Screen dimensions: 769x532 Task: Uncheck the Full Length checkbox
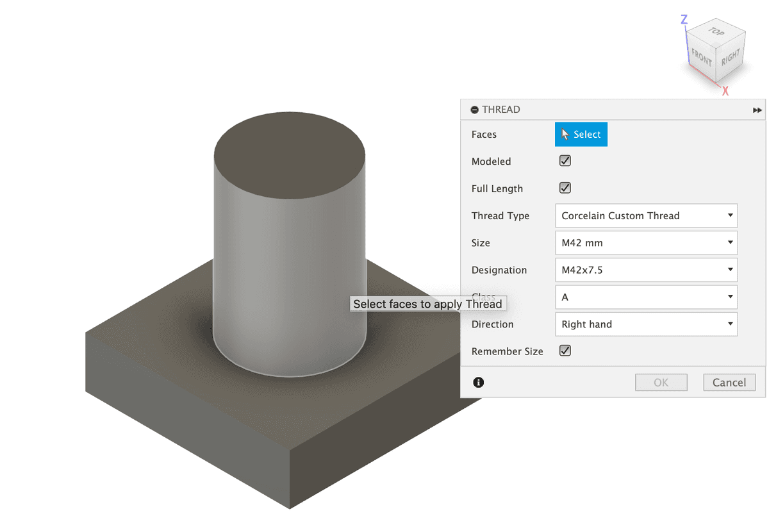(x=565, y=188)
